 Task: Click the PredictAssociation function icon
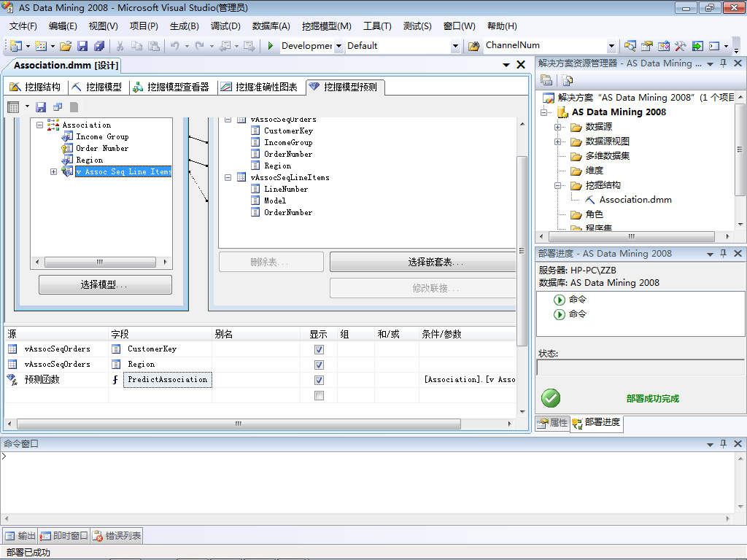click(x=115, y=379)
